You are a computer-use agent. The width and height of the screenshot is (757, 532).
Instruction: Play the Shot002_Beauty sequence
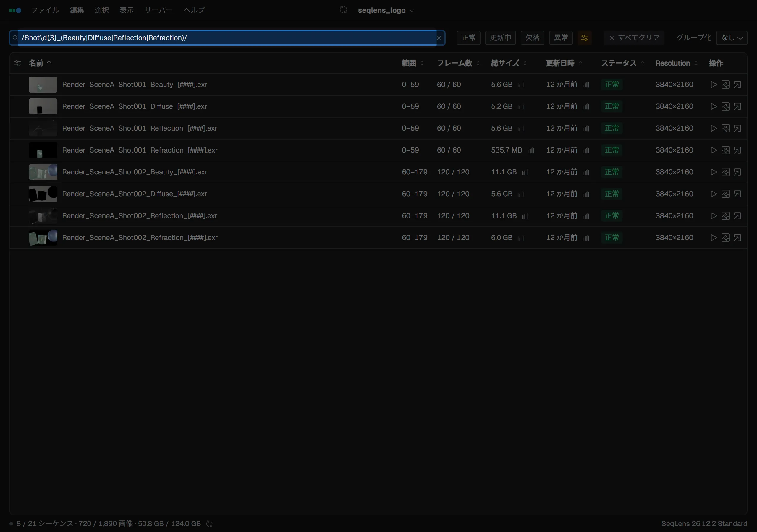pos(714,172)
